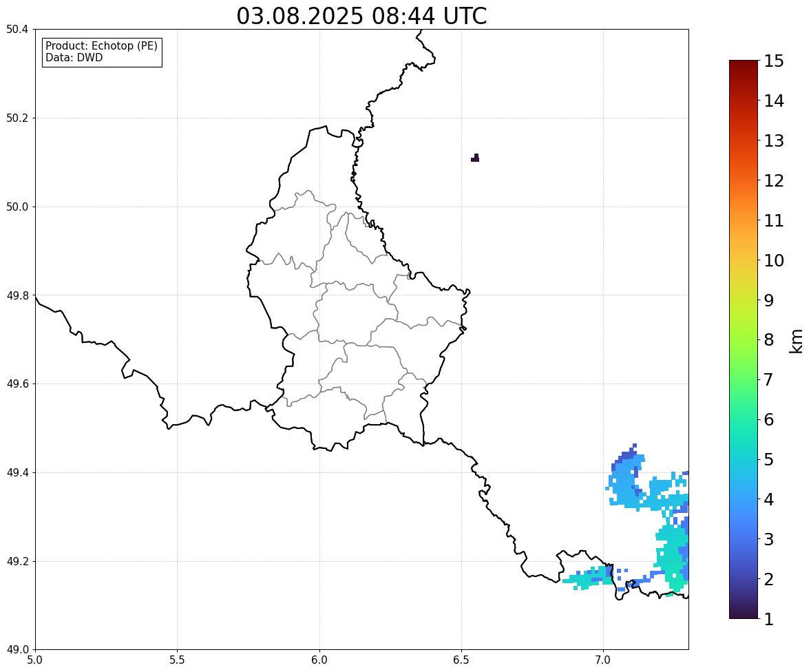
Task: Click the 'Product: Echotop (PE)' legend text
Action: [x=101, y=46]
